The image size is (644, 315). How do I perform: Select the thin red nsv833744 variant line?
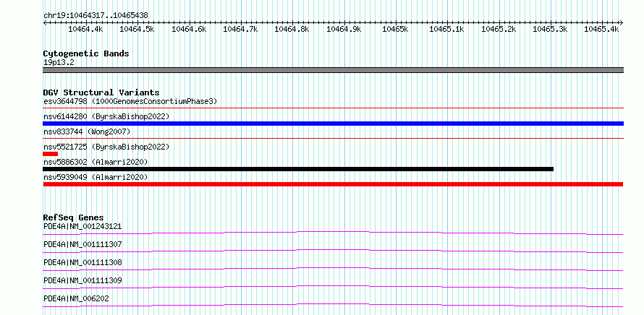(x=333, y=139)
